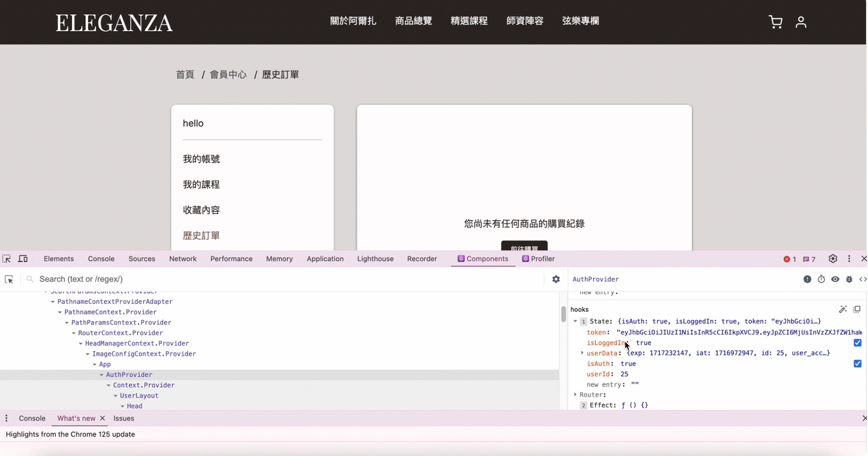This screenshot has width=868, height=456.
Task: Click the ELEGANZA logo
Action: pos(114,23)
